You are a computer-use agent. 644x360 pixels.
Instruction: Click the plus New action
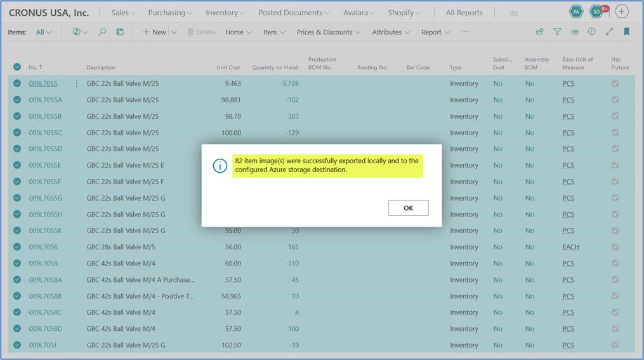pos(154,32)
